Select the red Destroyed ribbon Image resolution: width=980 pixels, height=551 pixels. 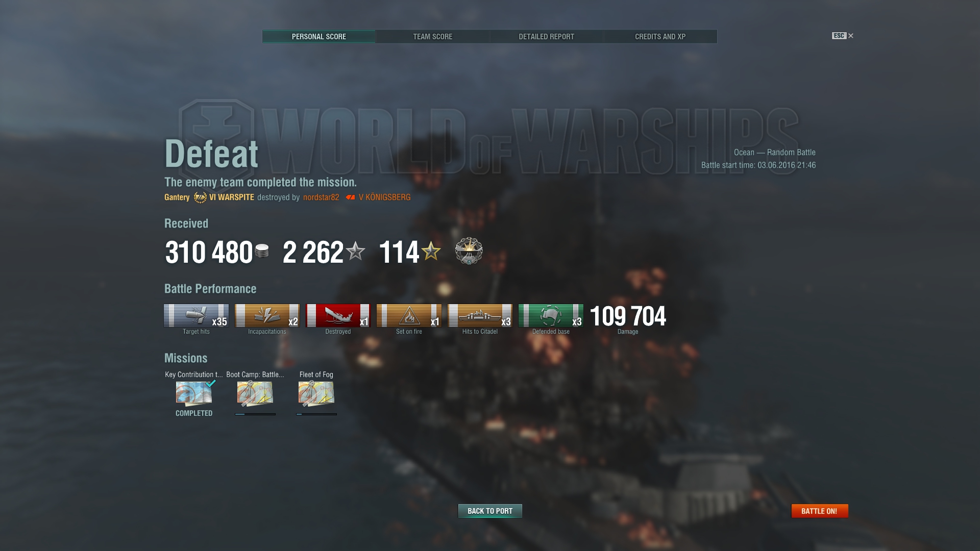tap(338, 316)
